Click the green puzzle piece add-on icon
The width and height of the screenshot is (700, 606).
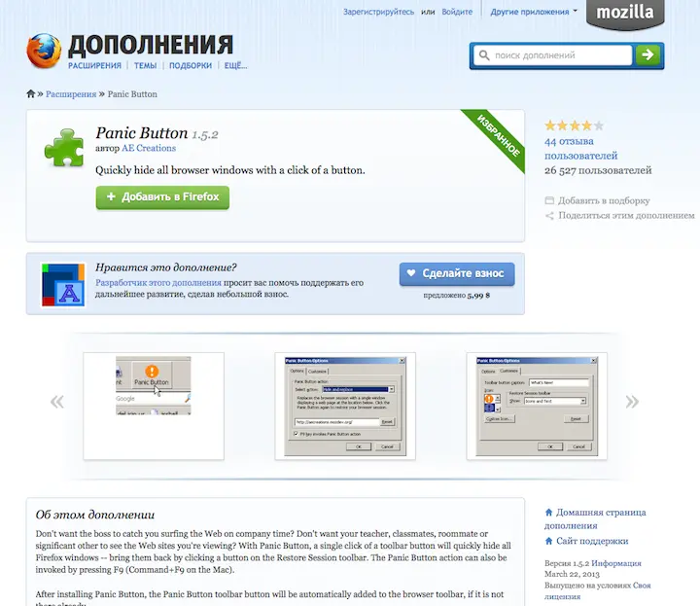[64, 148]
